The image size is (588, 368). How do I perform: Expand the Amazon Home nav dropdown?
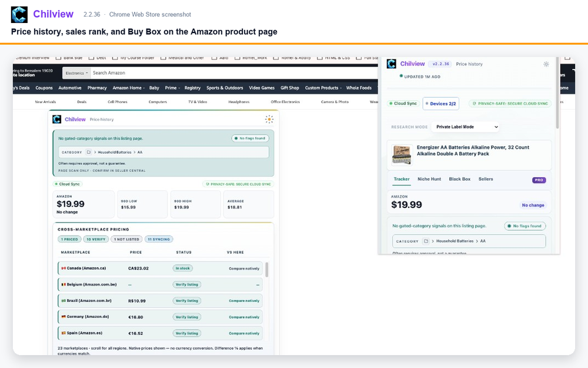click(x=128, y=88)
